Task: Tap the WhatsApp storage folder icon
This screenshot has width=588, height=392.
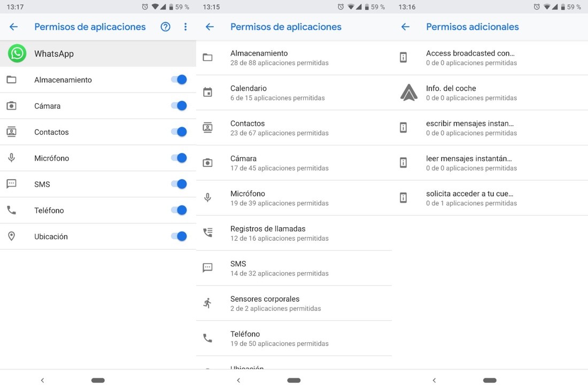Action: point(12,80)
